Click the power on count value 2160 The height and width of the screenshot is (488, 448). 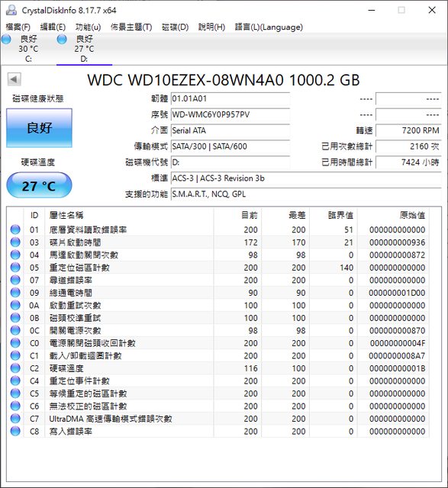tap(408, 146)
